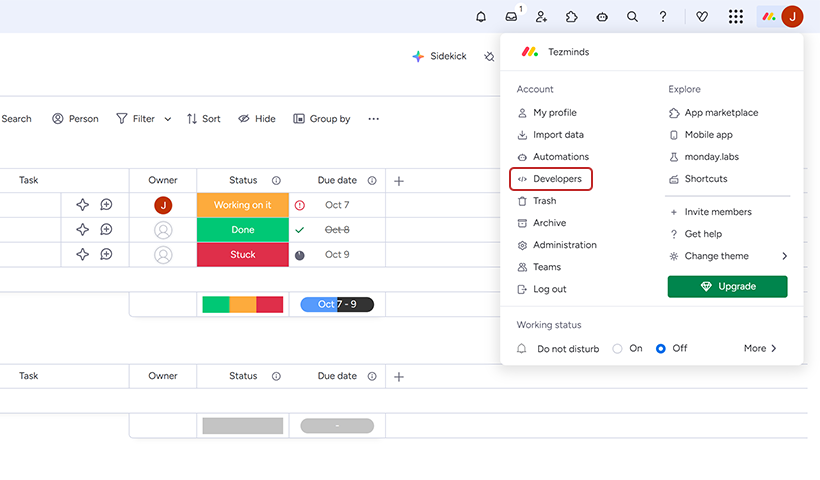Viewport: 820px width, 480px height.
Task: Open the apps puzzle piece icon
Action: tap(571, 17)
